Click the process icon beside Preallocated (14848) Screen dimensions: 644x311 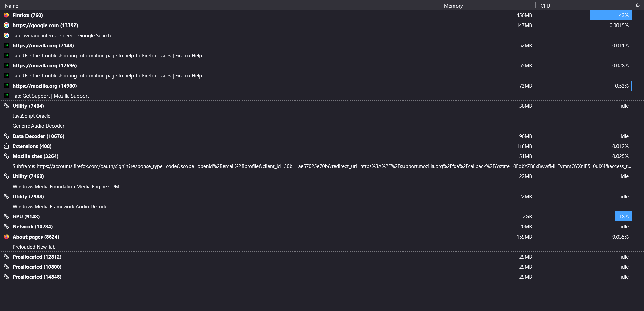coord(6,277)
